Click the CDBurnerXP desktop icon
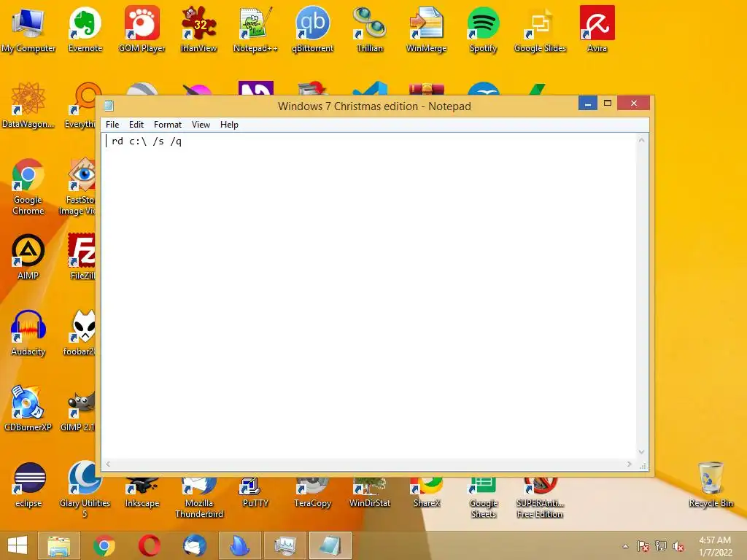Image resolution: width=747 pixels, height=560 pixels. tap(28, 408)
